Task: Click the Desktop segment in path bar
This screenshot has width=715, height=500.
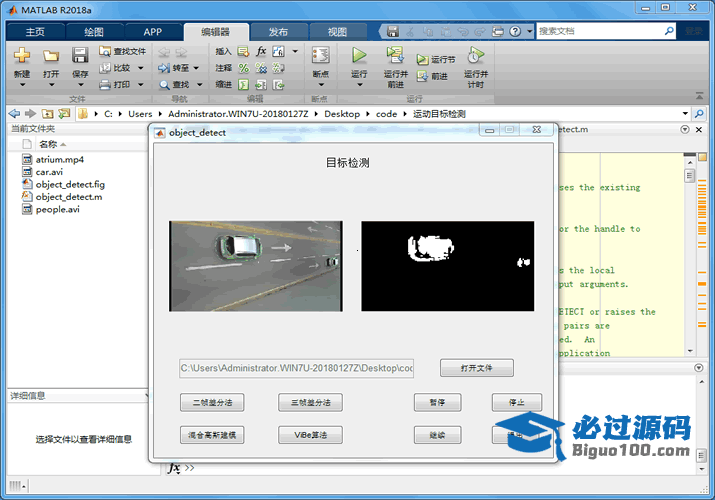Action: (342, 114)
